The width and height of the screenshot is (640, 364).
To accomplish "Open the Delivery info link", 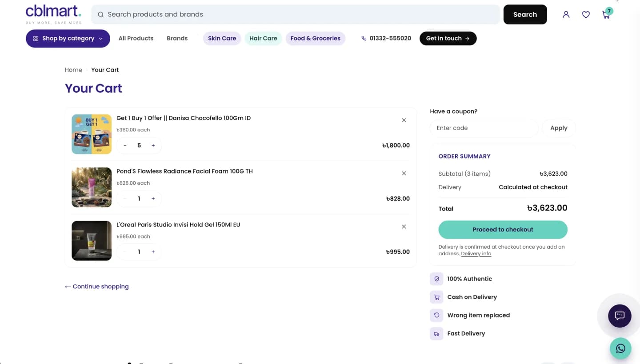I will coord(476,253).
